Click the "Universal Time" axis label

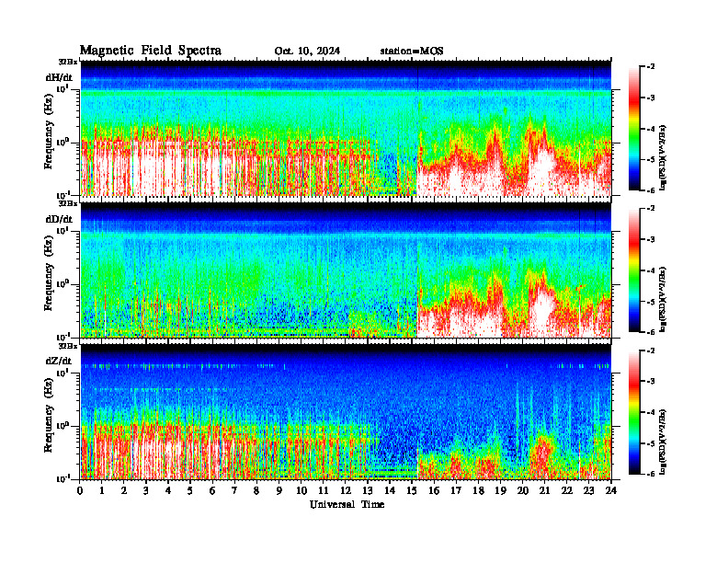pyautogui.click(x=347, y=504)
